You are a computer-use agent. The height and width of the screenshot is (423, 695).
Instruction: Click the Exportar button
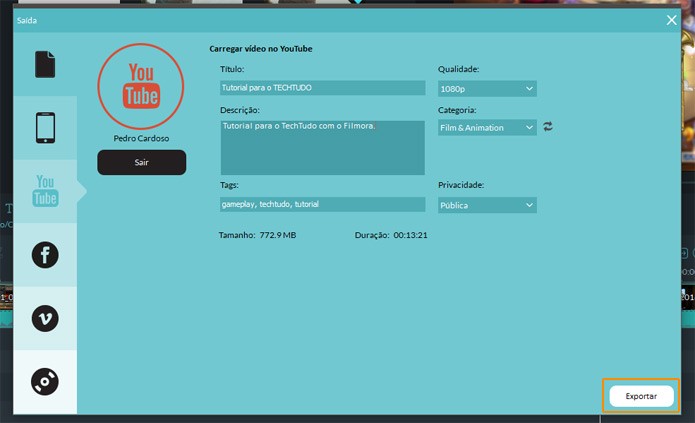tap(641, 396)
